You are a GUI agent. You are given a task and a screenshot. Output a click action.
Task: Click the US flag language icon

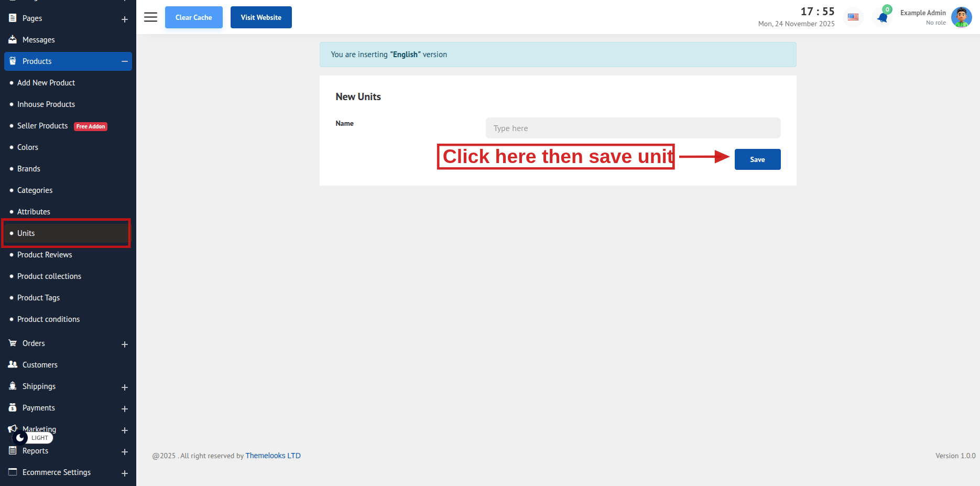pyautogui.click(x=853, y=17)
